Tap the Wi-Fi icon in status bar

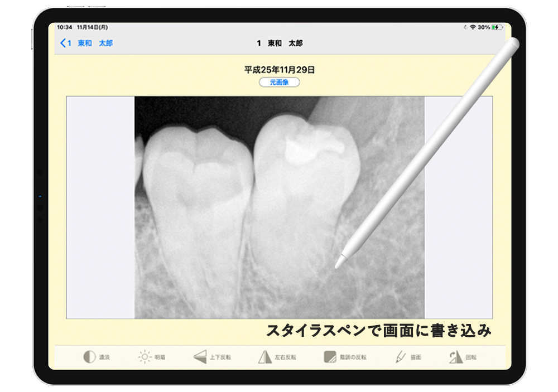click(473, 27)
